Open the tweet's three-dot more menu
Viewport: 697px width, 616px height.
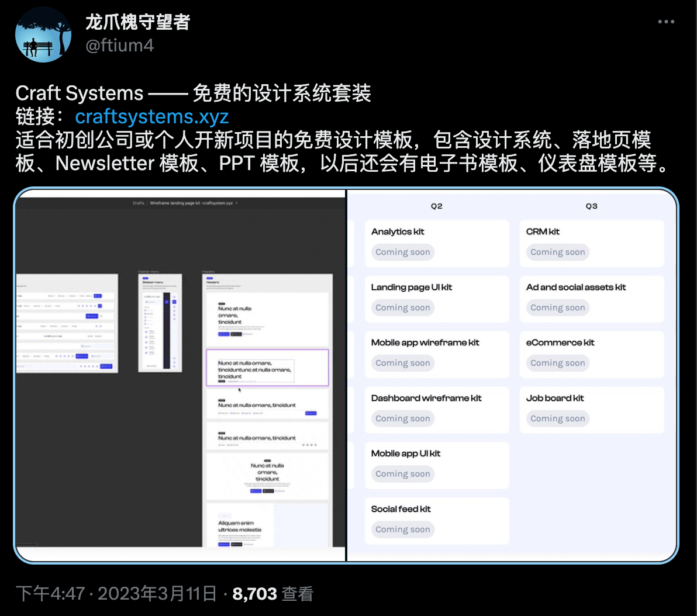[x=666, y=22]
